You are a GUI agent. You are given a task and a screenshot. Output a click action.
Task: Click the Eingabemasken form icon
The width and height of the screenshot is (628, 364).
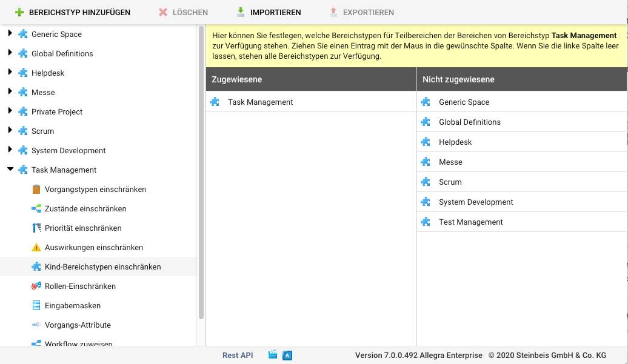point(36,306)
